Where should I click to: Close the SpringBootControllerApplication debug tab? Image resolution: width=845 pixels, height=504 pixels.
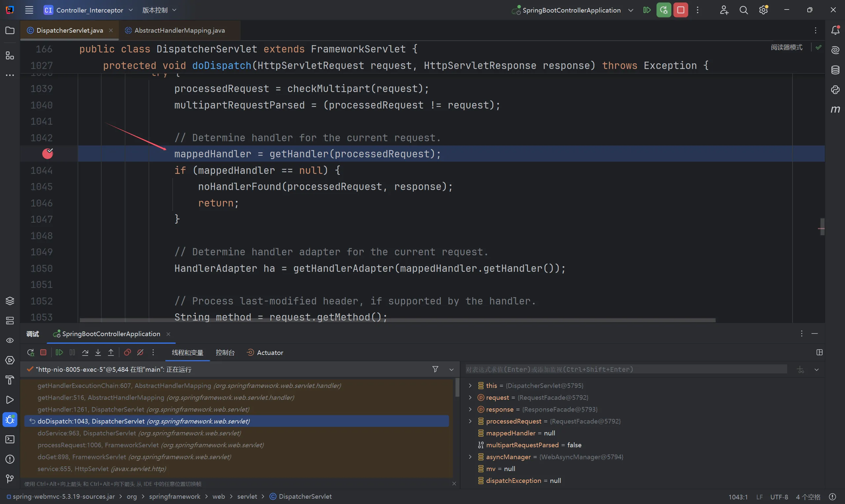click(168, 334)
